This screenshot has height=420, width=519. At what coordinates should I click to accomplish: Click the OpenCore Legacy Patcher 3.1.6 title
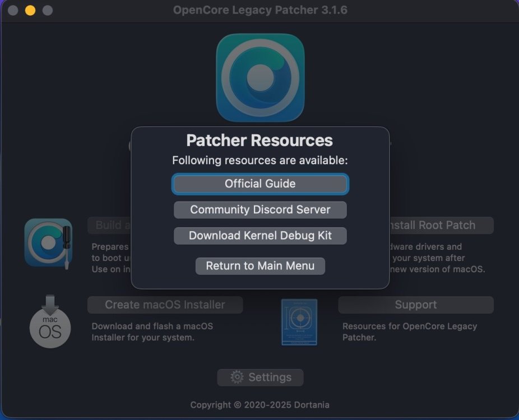pos(260,10)
